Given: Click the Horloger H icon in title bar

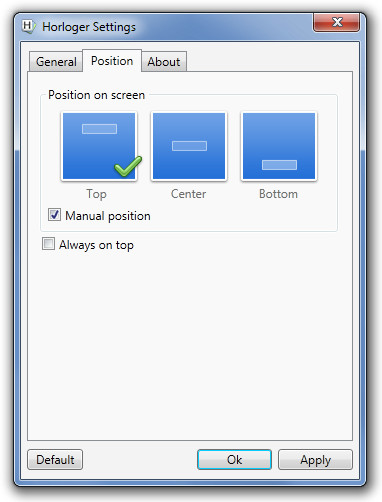Looking at the screenshot, I should click(28, 26).
